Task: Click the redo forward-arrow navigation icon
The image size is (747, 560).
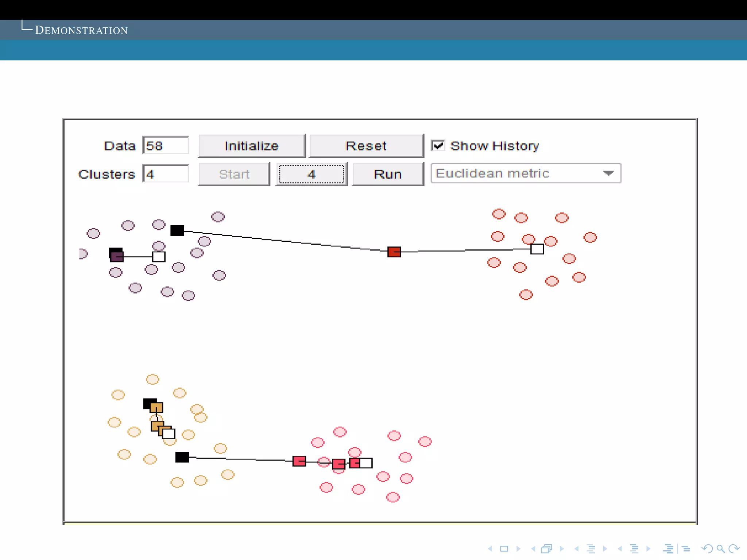Action: click(x=734, y=549)
